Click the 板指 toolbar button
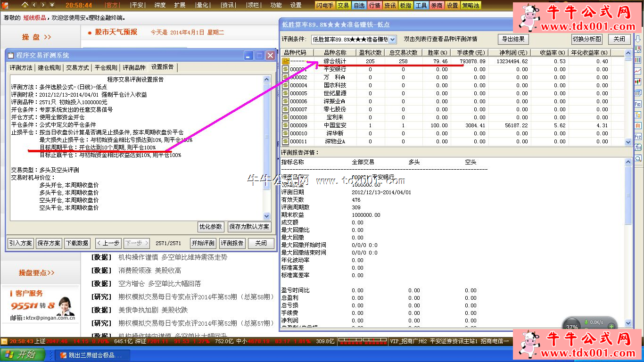 (405, 5)
